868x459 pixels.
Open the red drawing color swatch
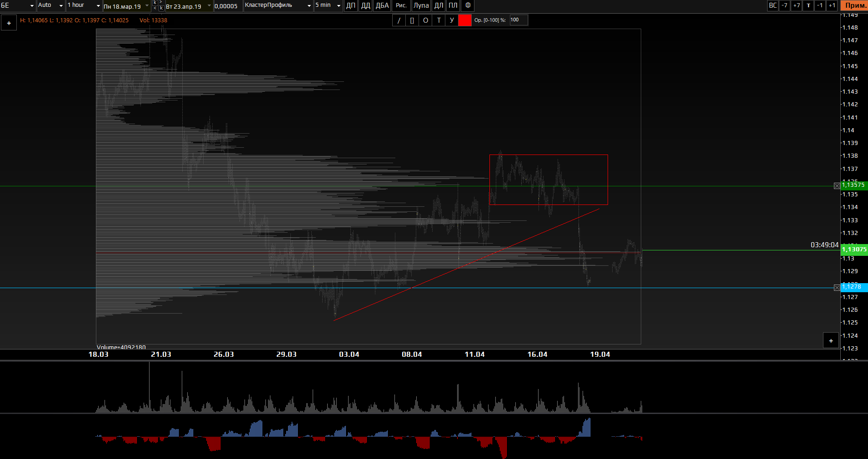(x=465, y=20)
